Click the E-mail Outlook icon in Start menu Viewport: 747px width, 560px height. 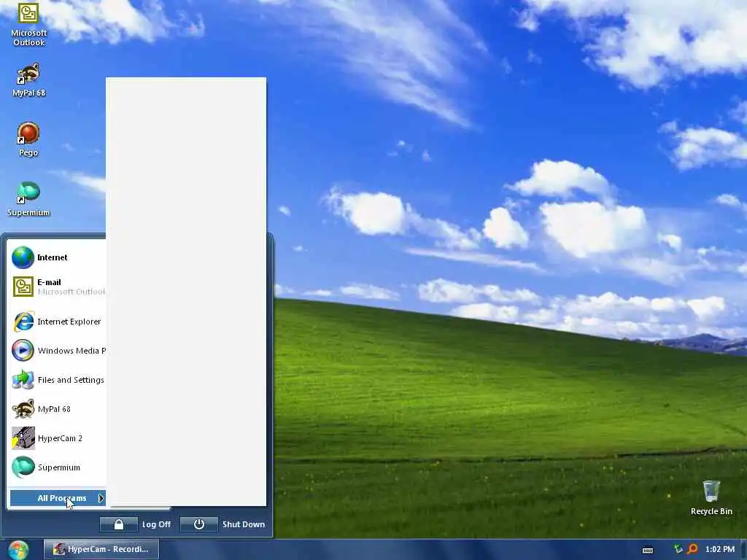pyautogui.click(x=23, y=287)
